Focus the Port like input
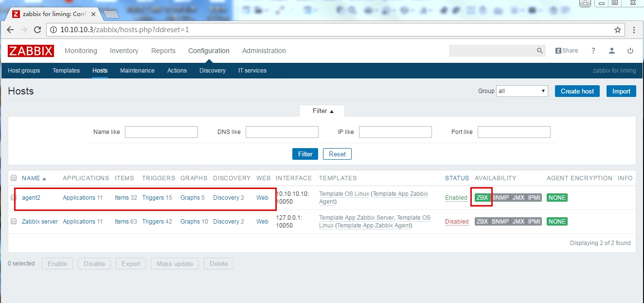 point(514,132)
